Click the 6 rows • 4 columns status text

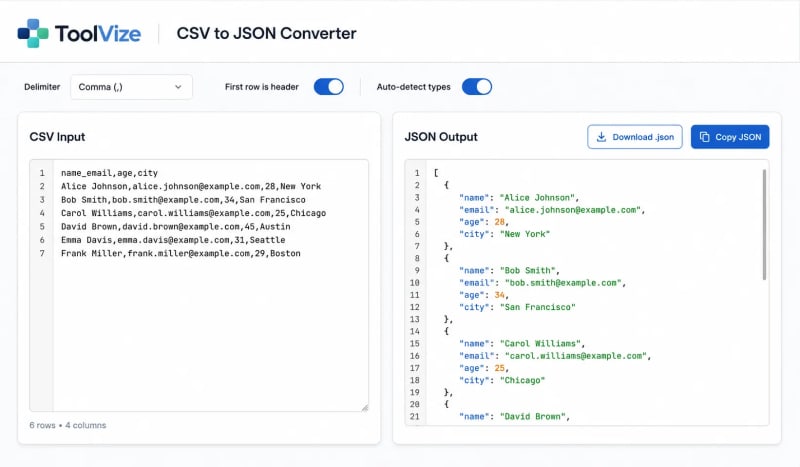(68, 425)
